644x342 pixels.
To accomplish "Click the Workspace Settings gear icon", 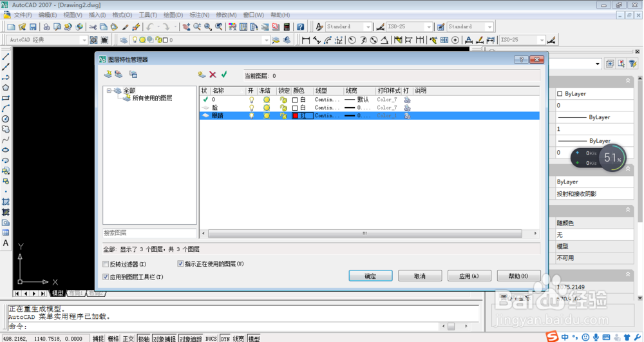I will click(93, 40).
